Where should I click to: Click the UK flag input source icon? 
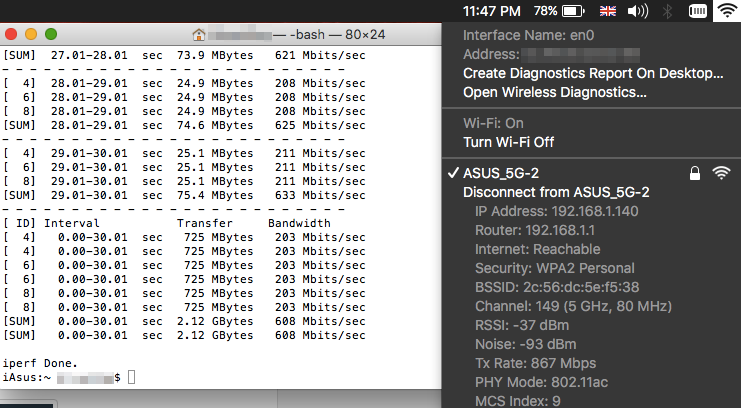(x=605, y=11)
